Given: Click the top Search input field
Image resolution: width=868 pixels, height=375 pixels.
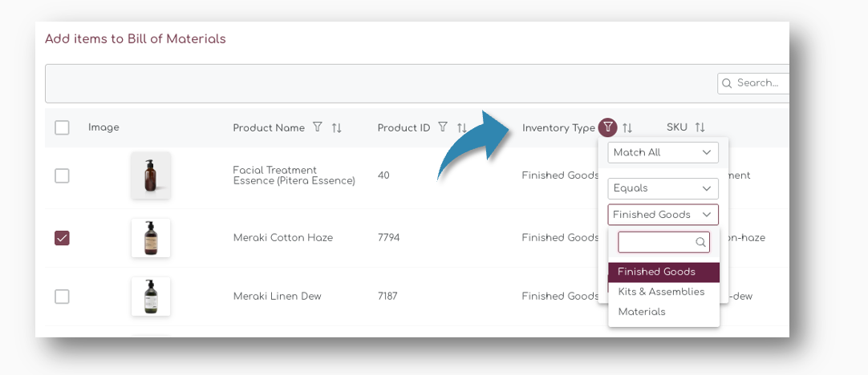Looking at the screenshot, I should coord(758,83).
